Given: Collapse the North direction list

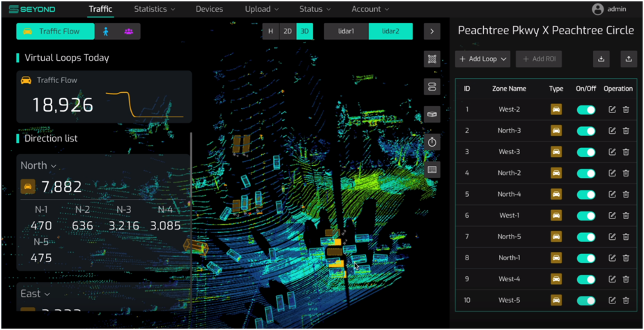Looking at the screenshot, I should tap(38, 165).
